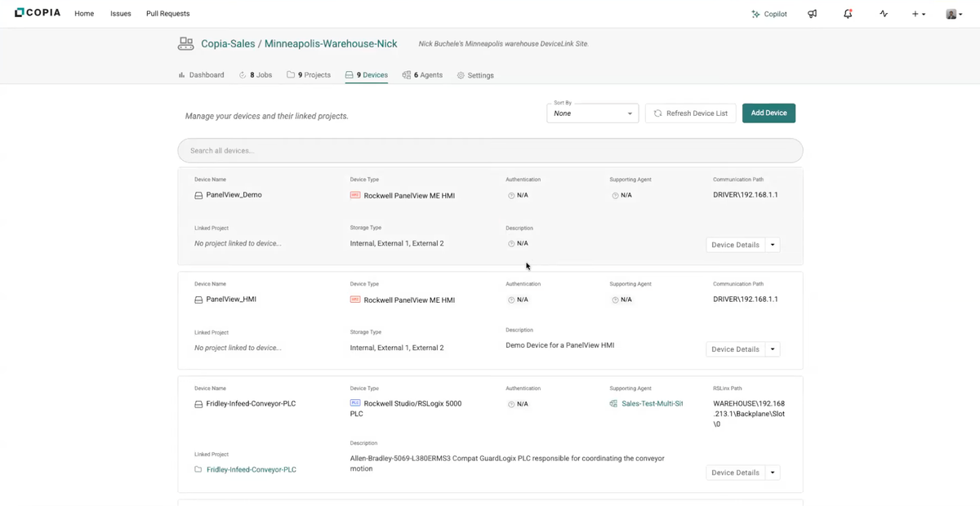
Task: Click the PanelView_Demo HMI type icon
Action: click(x=355, y=196)
